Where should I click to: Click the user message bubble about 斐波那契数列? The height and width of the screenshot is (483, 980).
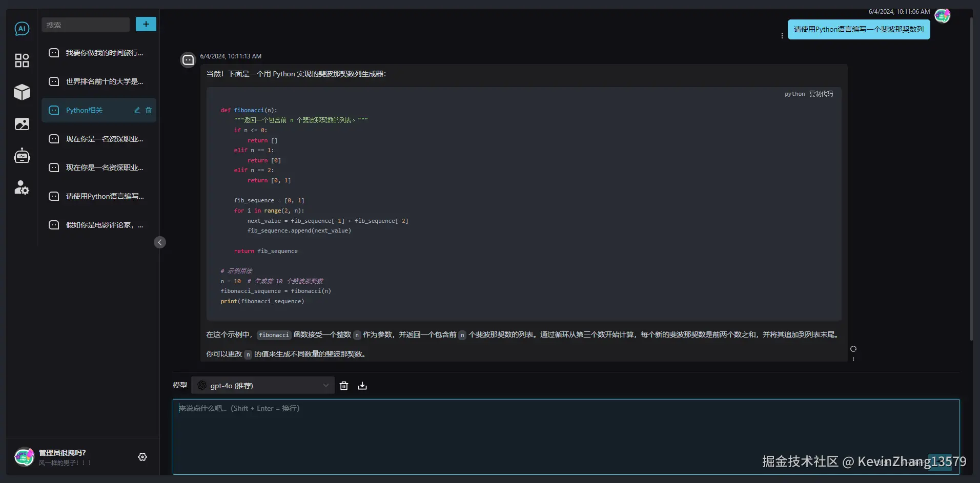[859, 30]
